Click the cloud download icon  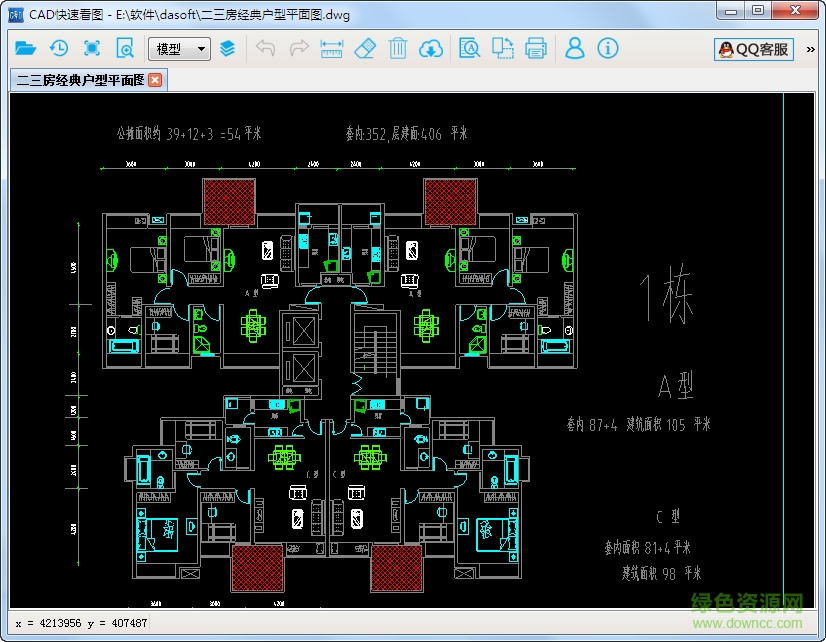[x=430, y=48]
